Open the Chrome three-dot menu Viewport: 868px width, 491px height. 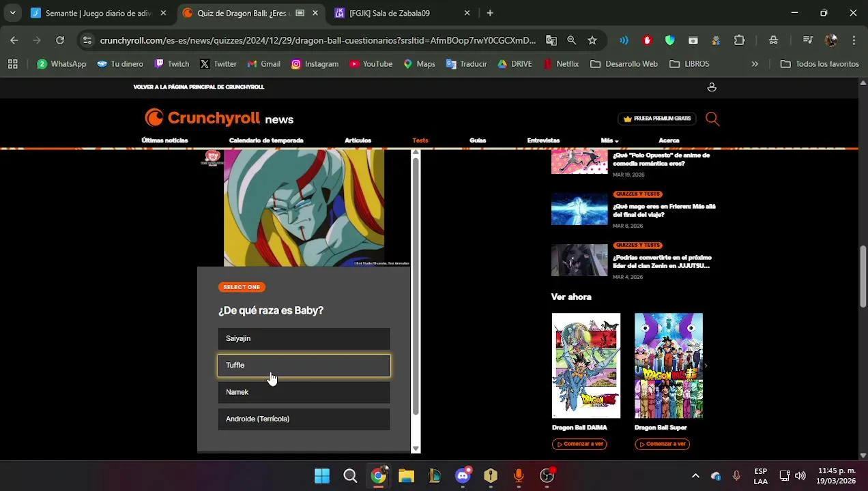pos(854,40)
